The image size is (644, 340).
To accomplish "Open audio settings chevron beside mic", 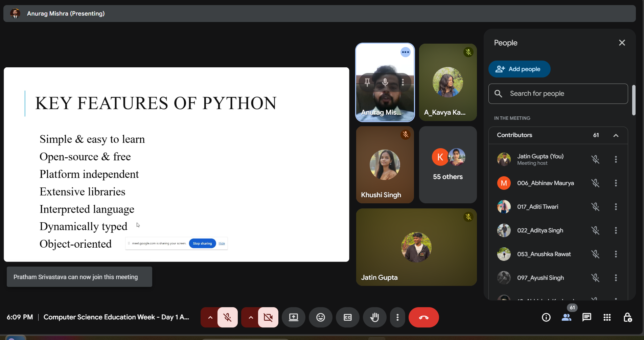I will (x=210, y=317).
